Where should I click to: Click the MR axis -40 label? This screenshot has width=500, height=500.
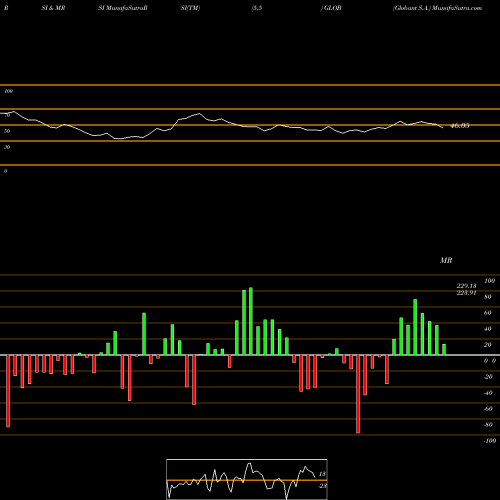point(488,393)
